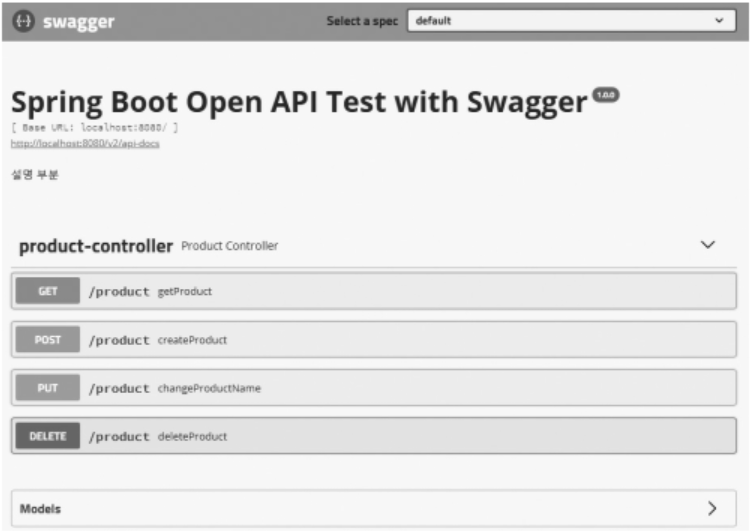Screen dimensions: 752x531
Task: Click the Select a spec label
Action: pos(362,21)
